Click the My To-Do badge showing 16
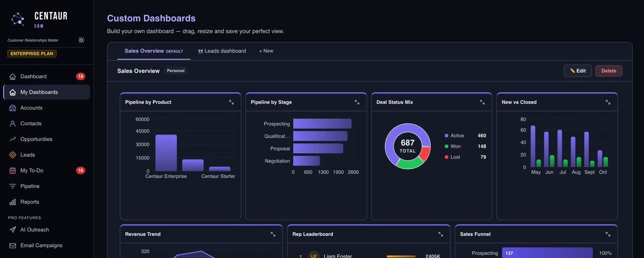This screenshot has height=258, width=644. pyautogui.click(x=80, y=171)
